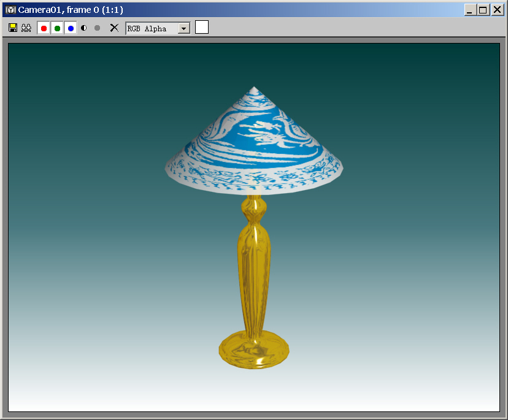Maximize the Camera01 render window

(x=483, y=10)
